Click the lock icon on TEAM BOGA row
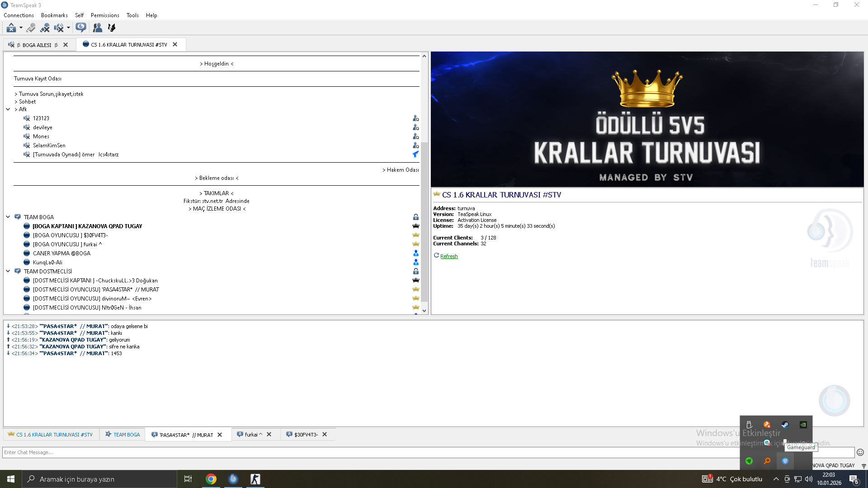The height and width of the screenshot is (488, 868). (416, 217)
